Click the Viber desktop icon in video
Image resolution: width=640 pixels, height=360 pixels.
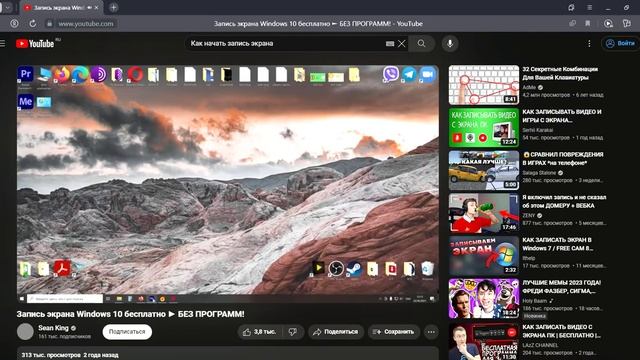391,74
